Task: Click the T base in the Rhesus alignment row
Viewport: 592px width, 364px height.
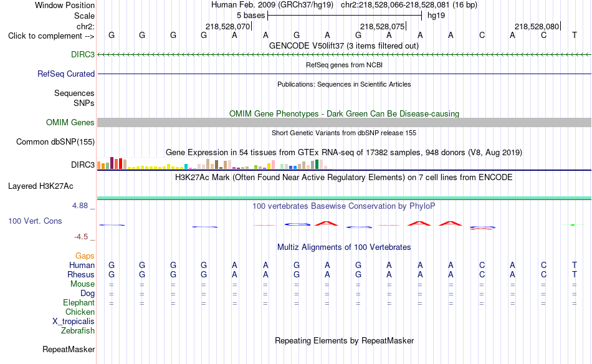Action: coord(575,274)
